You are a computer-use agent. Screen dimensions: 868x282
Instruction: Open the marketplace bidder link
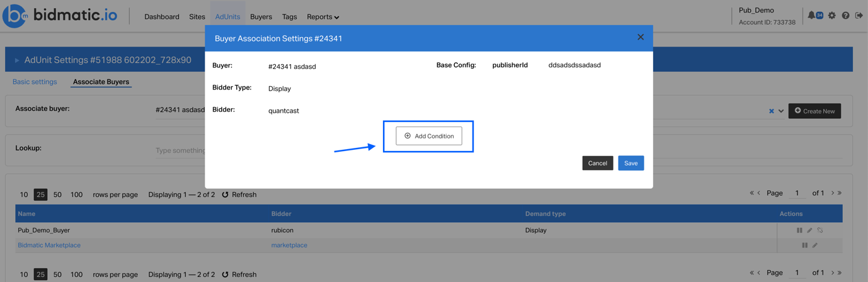tap(289, 245)
